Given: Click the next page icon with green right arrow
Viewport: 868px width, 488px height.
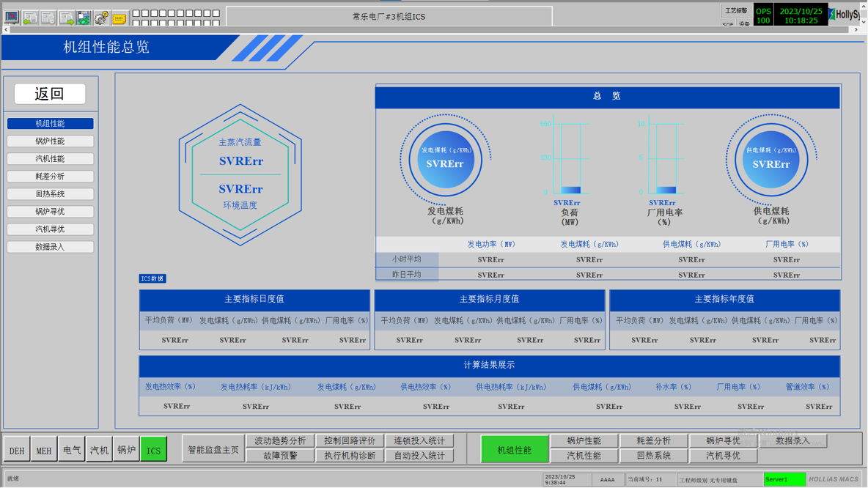Looking at the screenshot, I should [x=66, y=17].
